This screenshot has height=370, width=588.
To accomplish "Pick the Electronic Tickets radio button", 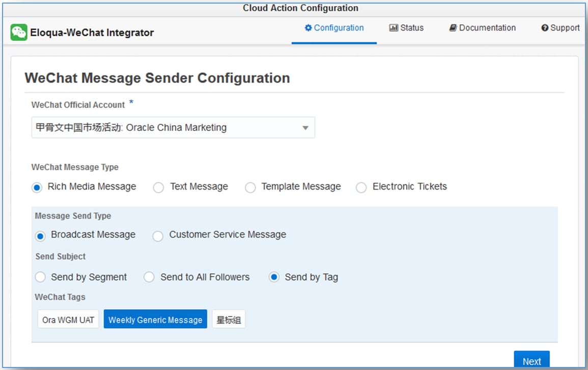I will point(361,188).
